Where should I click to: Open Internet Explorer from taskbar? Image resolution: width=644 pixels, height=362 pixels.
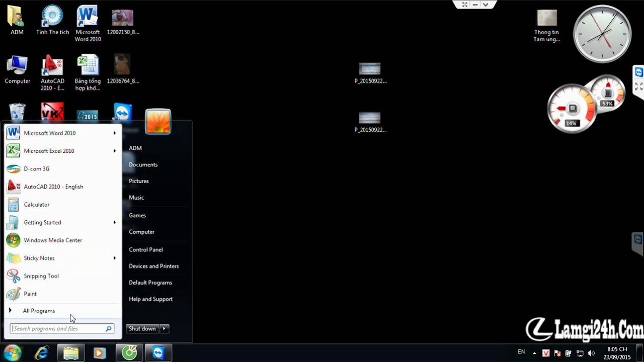(42, 353)
